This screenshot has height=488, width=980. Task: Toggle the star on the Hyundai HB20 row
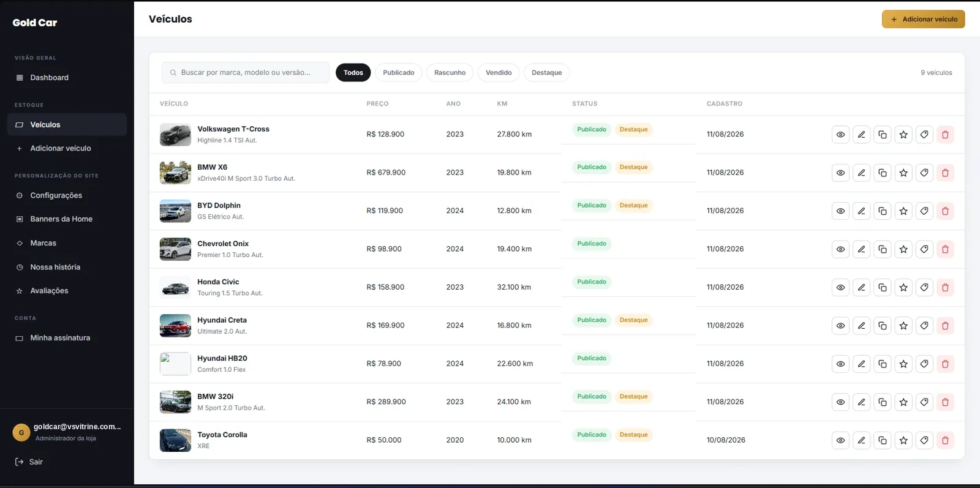coord(903,364)
